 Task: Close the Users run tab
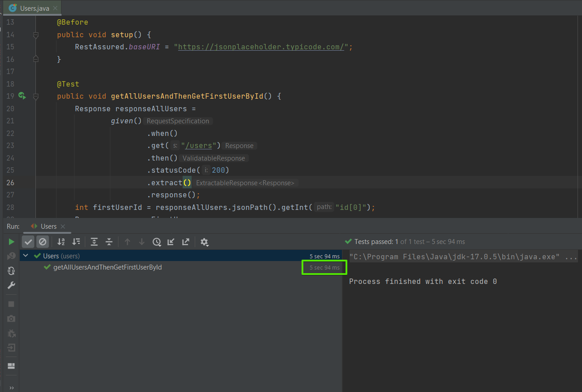(63, 226)
